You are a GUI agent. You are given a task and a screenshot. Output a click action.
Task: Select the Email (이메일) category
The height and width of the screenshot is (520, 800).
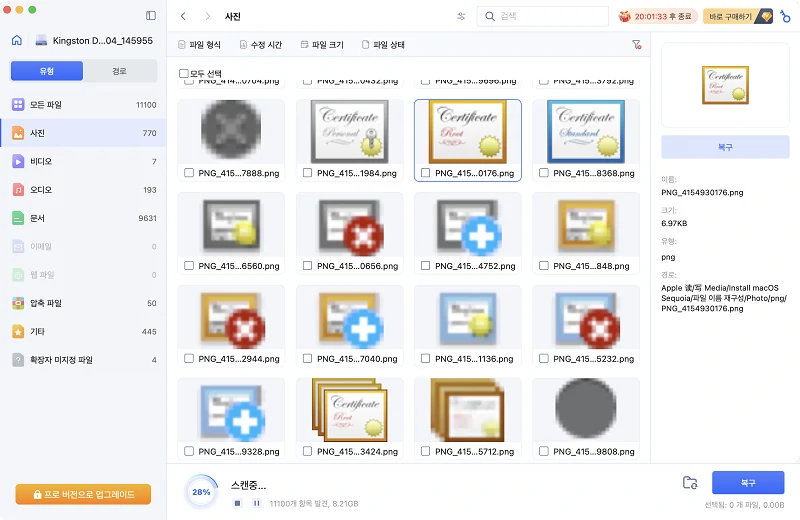coord(83,246)
